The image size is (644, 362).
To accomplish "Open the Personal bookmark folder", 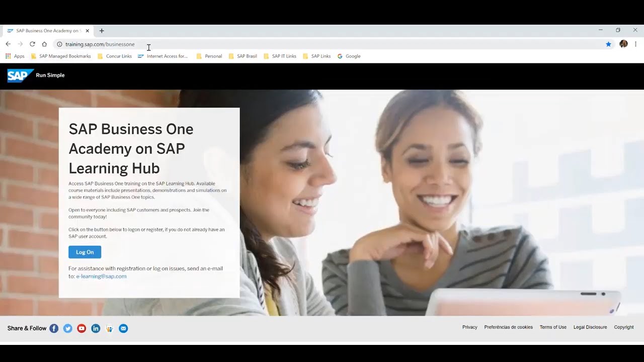I will 209,56.
